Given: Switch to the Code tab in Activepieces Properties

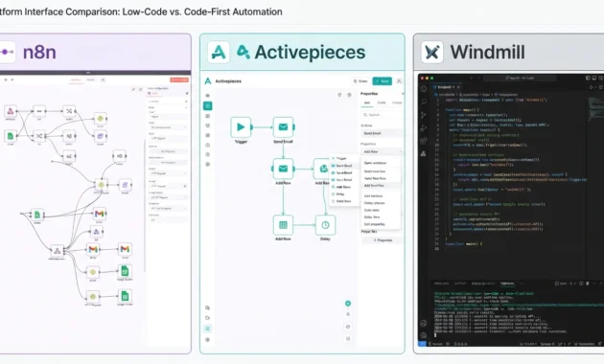Looking at the screenshot, I should tap(382, 102).
